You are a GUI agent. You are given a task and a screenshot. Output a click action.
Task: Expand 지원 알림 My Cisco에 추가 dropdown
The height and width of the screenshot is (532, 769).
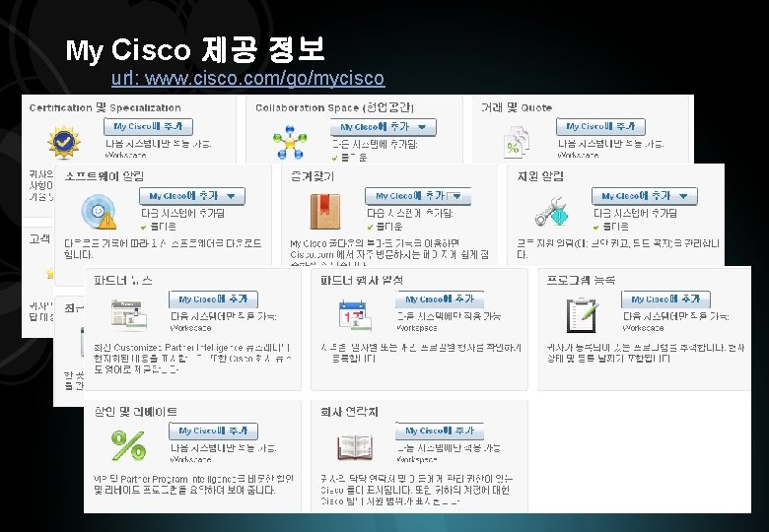coord(683,196)
